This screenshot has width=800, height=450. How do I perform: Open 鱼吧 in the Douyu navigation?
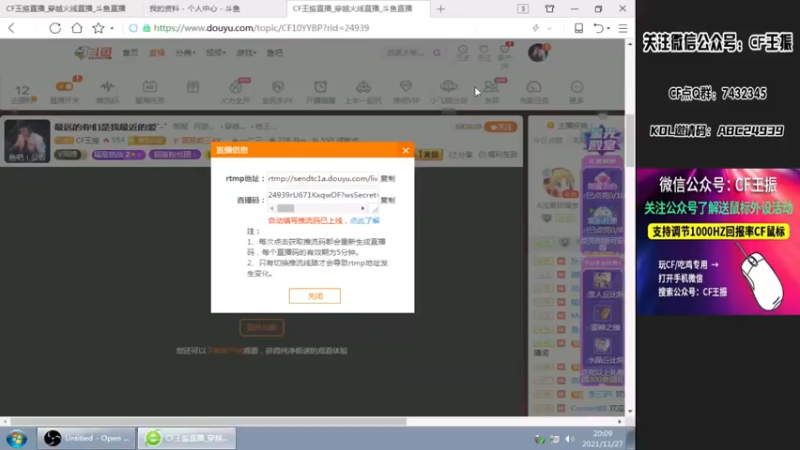tap(274, 53)
